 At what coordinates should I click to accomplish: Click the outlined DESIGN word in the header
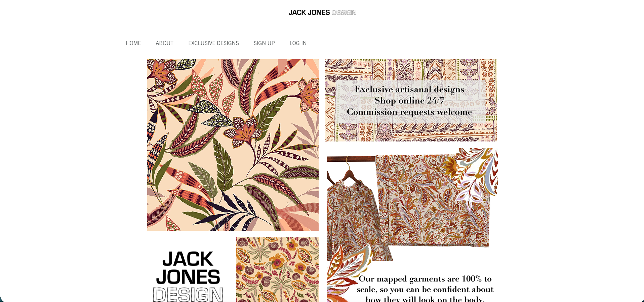344,12
